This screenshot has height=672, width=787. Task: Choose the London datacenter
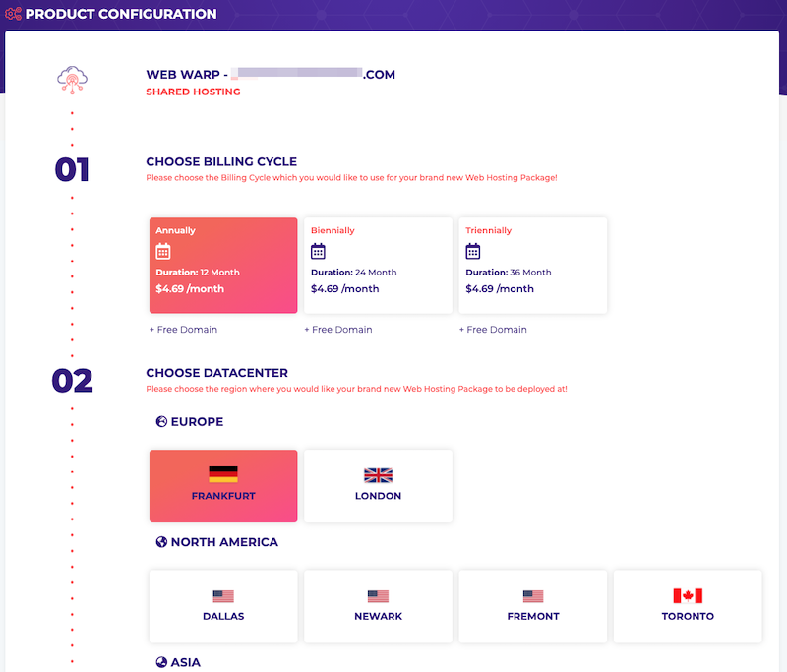[x=378, y=486]
